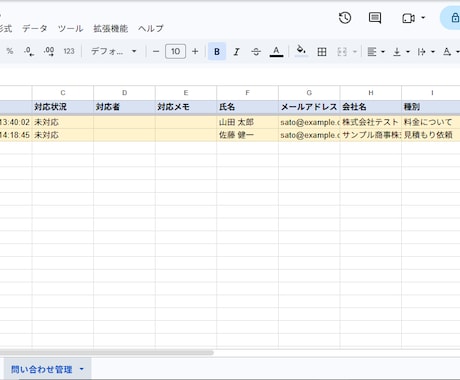The image size is (460, 380).
Task: Open the ツール menu
Action: (x=70, y=29)
